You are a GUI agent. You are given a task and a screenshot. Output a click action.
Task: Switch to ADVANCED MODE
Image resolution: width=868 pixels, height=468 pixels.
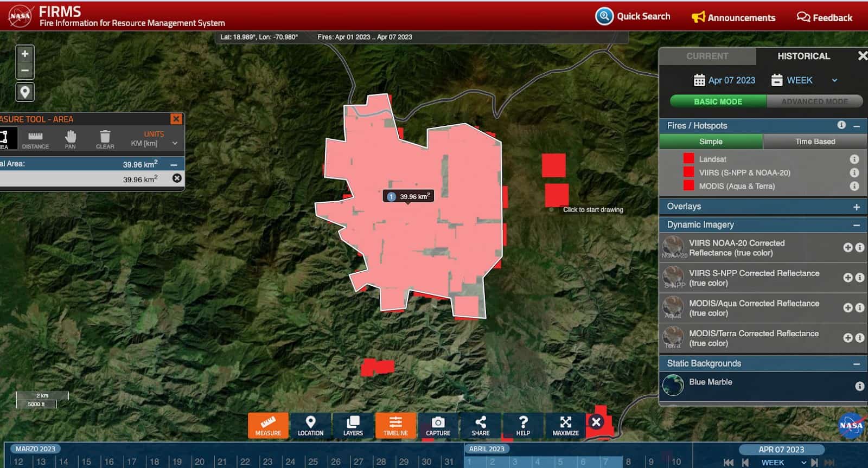click(x=814, y=101)
